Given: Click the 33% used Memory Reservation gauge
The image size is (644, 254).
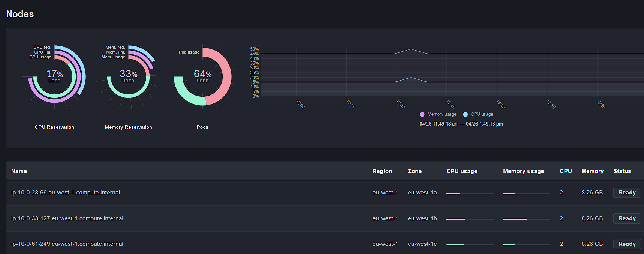Looking at the screenshot, I should click(128, 76).
